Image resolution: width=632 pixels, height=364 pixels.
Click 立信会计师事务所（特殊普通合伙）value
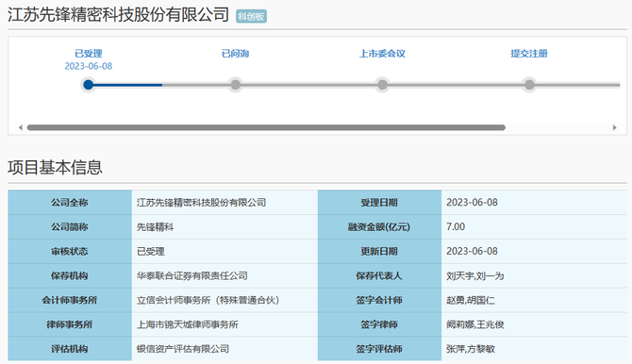click(x=208, y=300)
